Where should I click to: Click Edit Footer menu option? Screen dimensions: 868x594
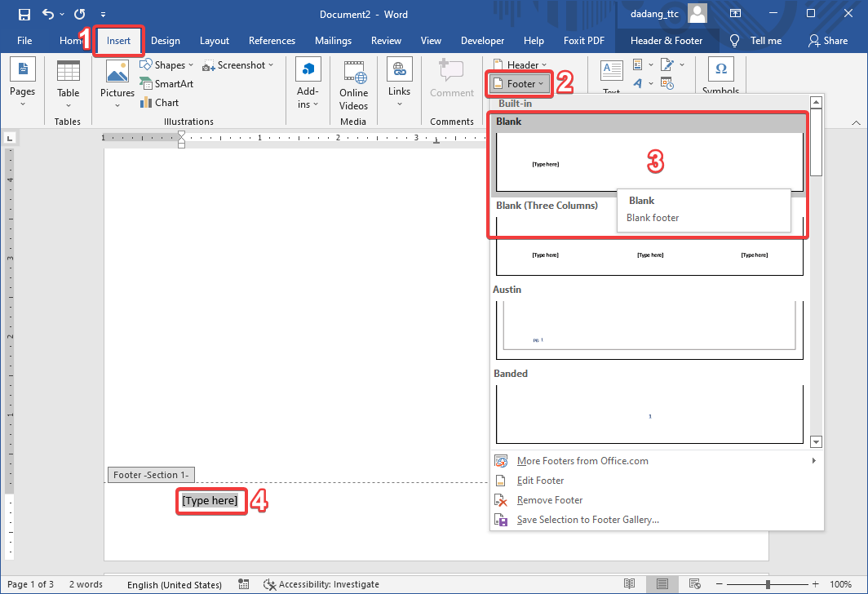click(x=540, y=481)
